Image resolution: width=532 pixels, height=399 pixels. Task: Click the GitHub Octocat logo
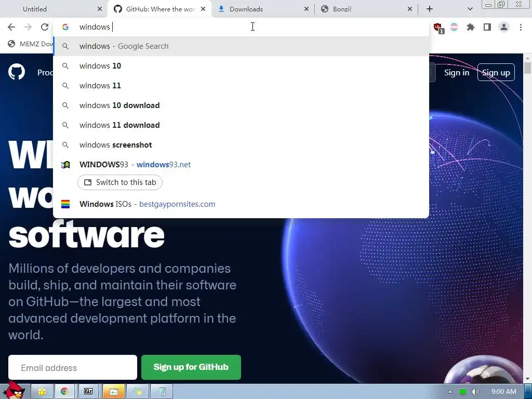click(x=17, y=72)
